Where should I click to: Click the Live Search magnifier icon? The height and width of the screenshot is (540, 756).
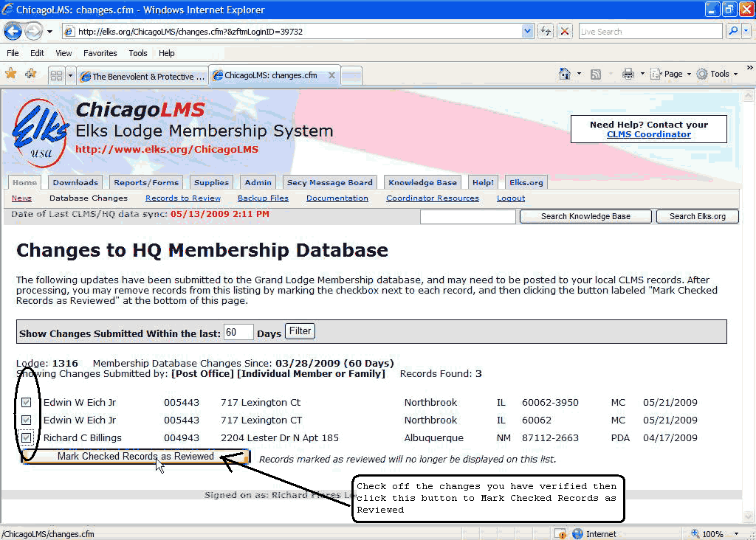pos(733,31)
